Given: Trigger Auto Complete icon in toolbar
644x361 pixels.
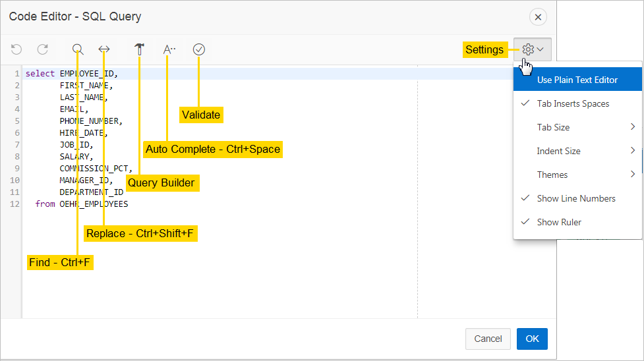Looking at the screenshot, I should (x=169, y=49).
